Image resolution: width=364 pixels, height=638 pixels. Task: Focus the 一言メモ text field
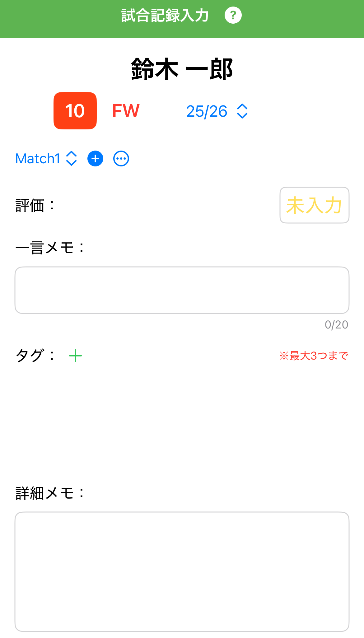tap(182, 290)
